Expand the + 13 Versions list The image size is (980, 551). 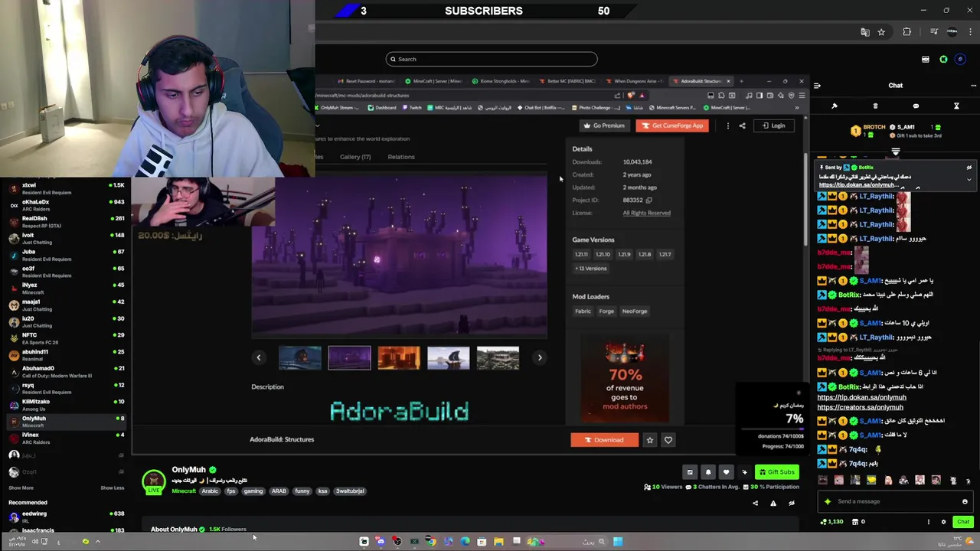591,269
